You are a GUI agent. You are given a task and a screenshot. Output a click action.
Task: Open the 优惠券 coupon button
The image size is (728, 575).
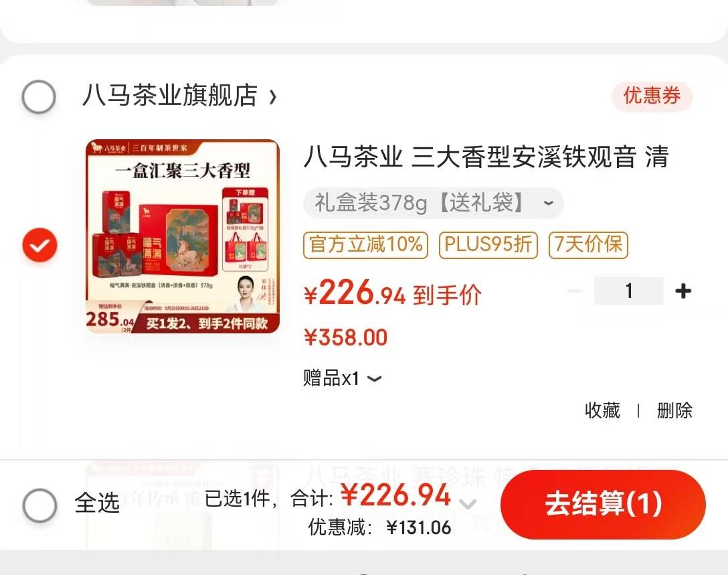point(652,96)
